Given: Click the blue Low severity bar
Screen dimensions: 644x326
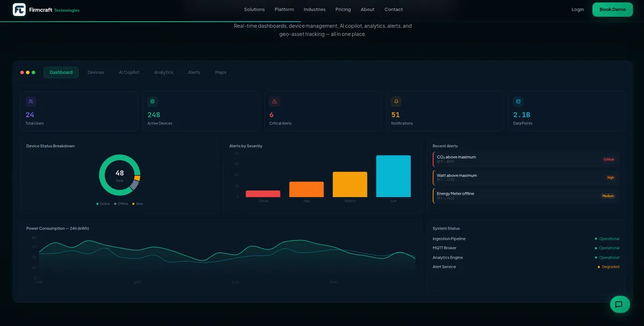Looking at the screenshot, I should click(x=393, y=176).
